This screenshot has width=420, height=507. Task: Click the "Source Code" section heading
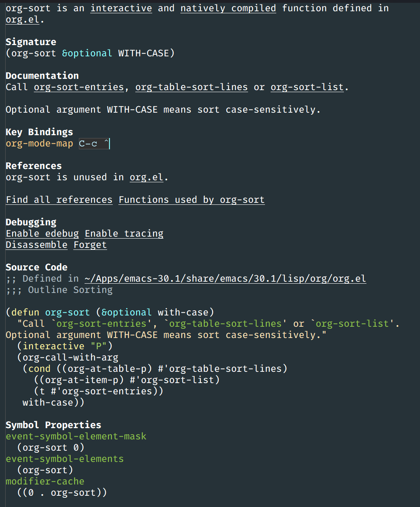click(37, 267)
